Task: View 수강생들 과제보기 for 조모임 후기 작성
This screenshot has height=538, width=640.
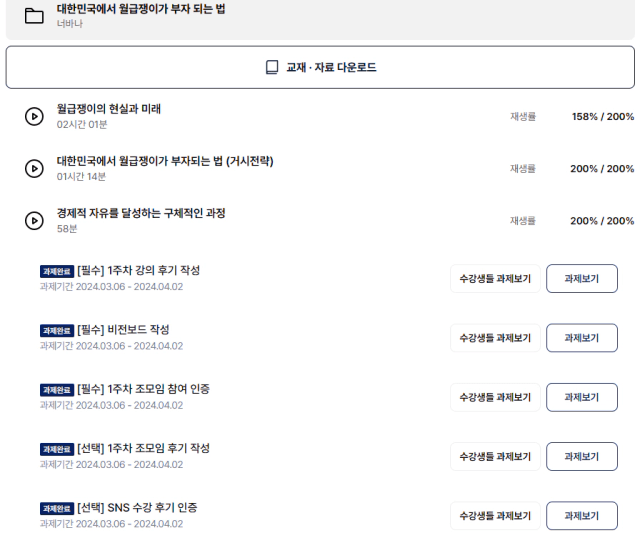Action: (495, 456)
